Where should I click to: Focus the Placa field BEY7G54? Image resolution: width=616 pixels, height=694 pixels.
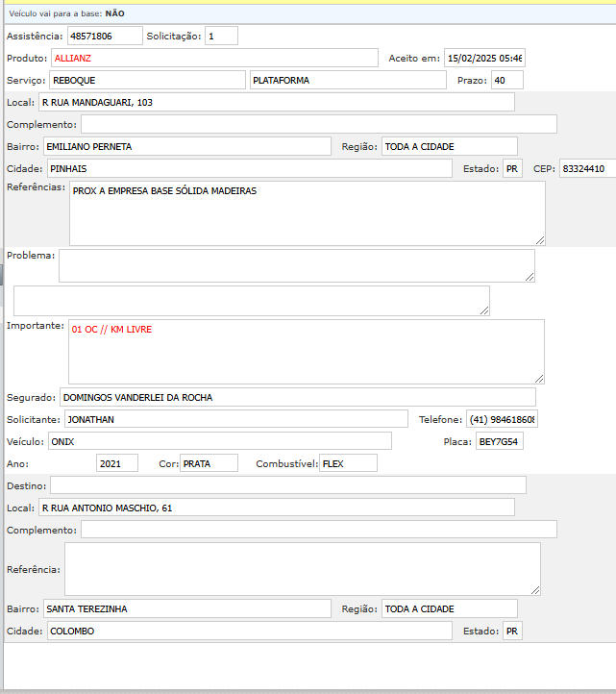[499, 441]
